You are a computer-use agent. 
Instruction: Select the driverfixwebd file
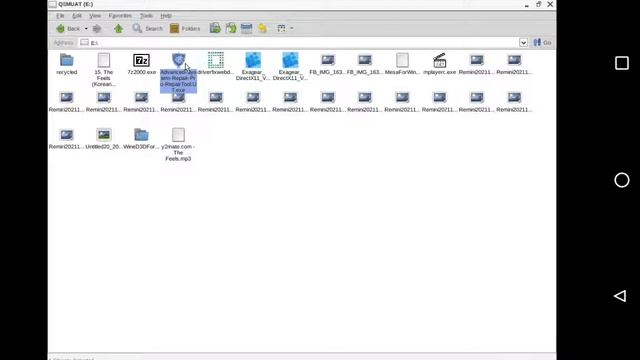(x=216, y=64)
